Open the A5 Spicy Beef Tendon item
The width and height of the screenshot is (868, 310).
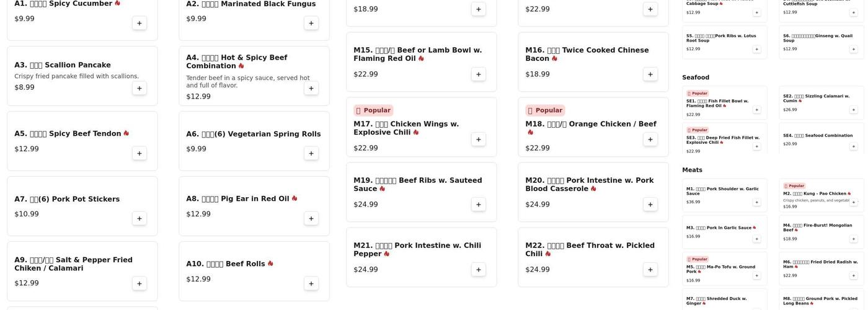[68, 133]
